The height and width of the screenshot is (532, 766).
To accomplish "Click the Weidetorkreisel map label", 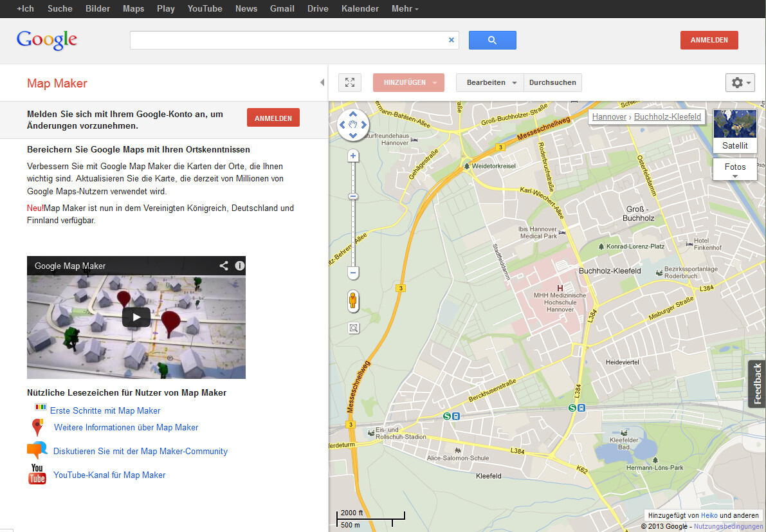I will coord(493,166).
